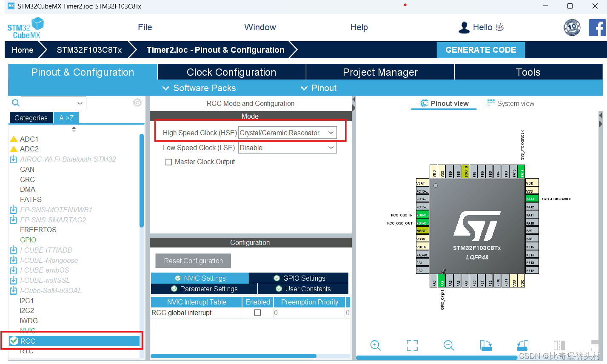Click the download icon for I-CUBE-ITTIADB

pyautogui.click(x=14, y=250)
